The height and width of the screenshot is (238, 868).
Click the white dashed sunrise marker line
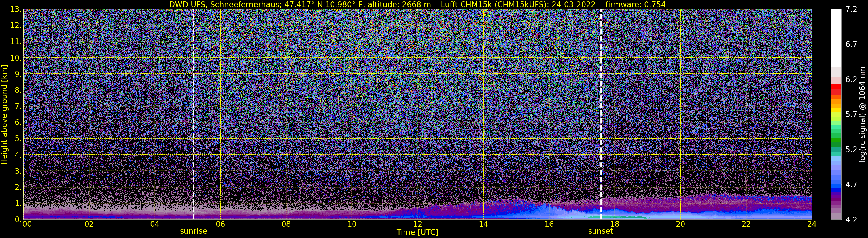[194, 114]
